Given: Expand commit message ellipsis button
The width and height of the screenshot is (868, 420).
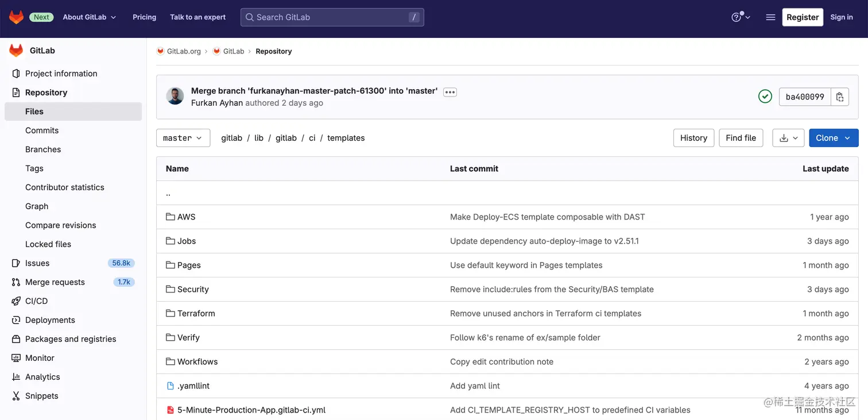Looking at the screenshot, I should click(450, 92).
